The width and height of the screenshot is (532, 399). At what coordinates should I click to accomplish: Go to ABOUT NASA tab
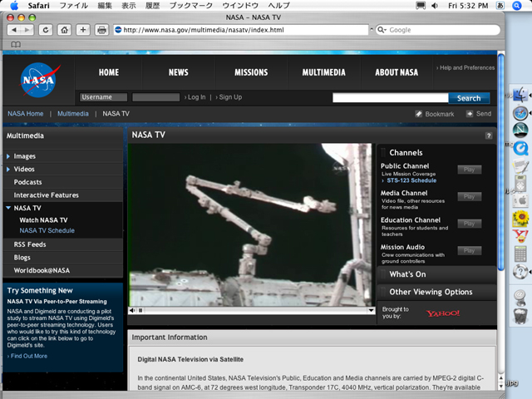click(x=397, y=72)
